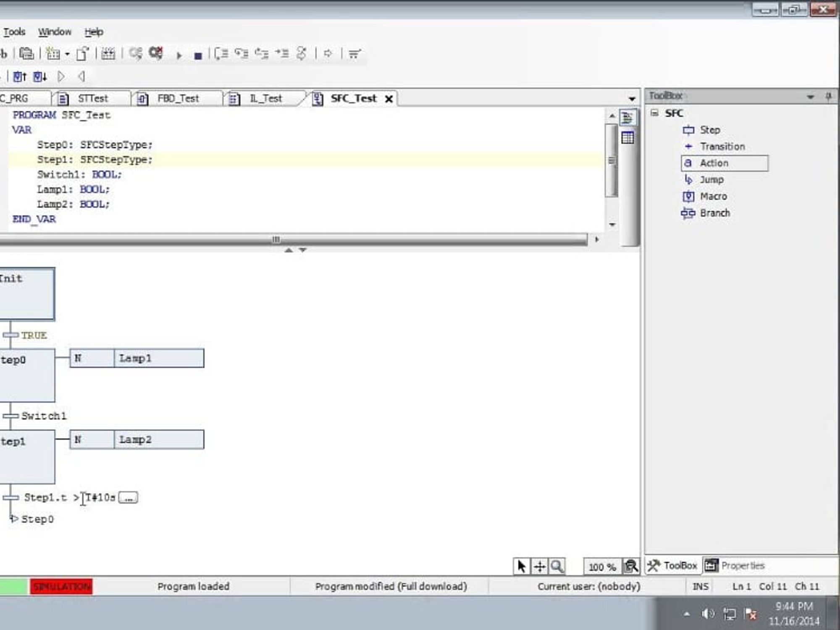The image size is (840, 630).
Task: Show hidden system tray icons
Action: [687, 614]
